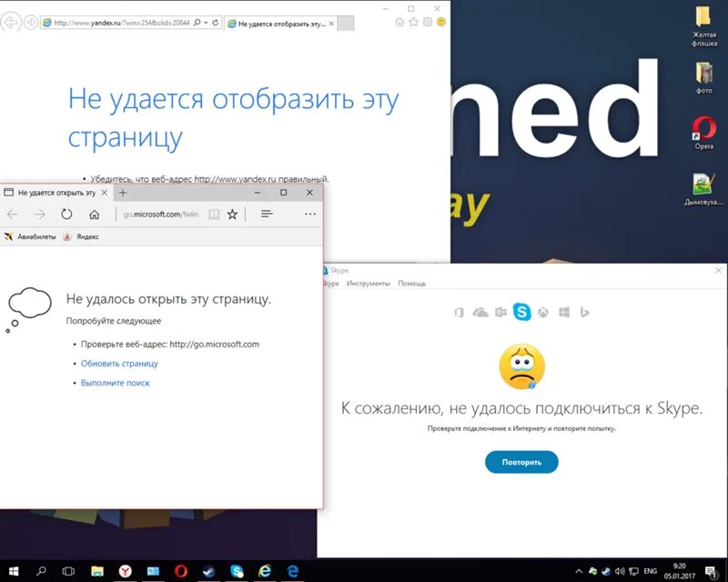
Task: Switch to Skype via taskbar icon
Action: point(237,571)
